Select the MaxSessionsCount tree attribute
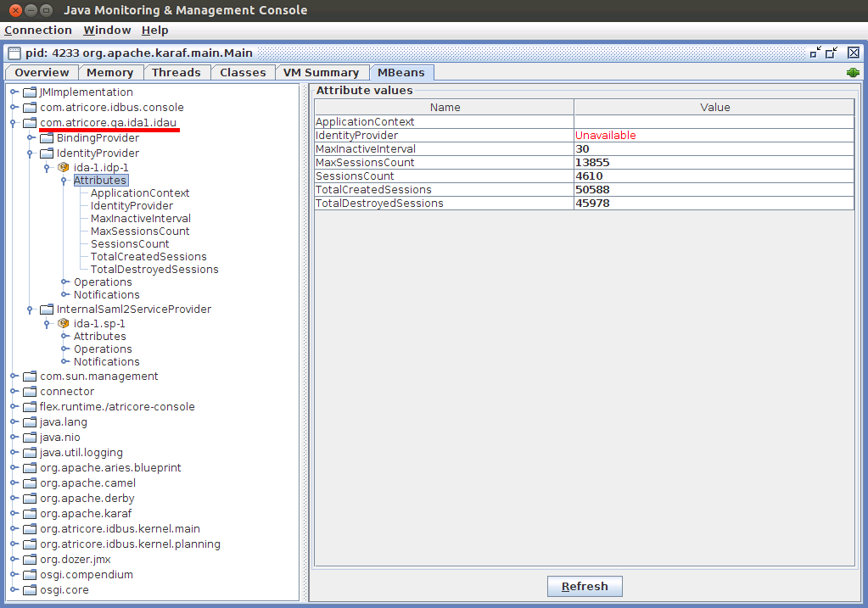 pos(140,231)
